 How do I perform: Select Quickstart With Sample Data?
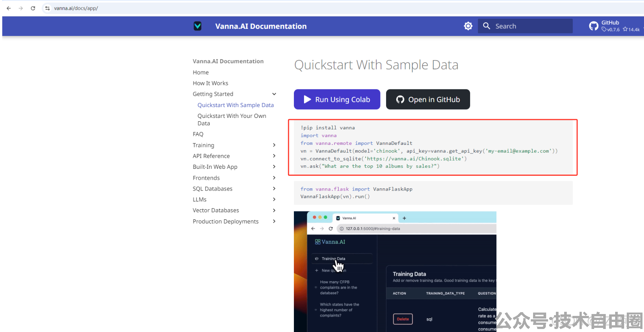pyautogui.click(x=235, y=105)
